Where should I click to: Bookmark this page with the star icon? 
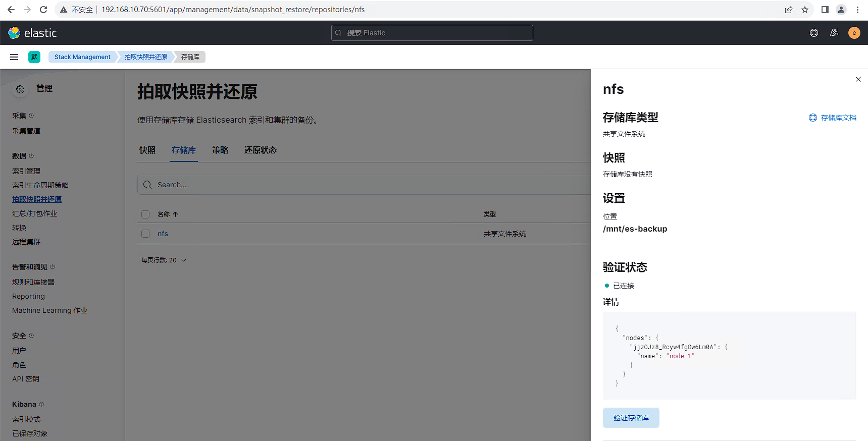click(805, 10)
